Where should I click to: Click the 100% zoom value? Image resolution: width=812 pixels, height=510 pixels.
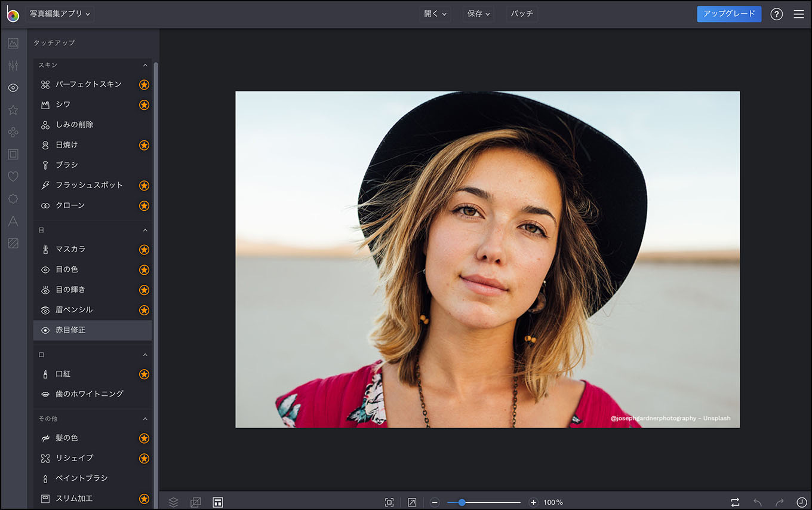point(553,503)
